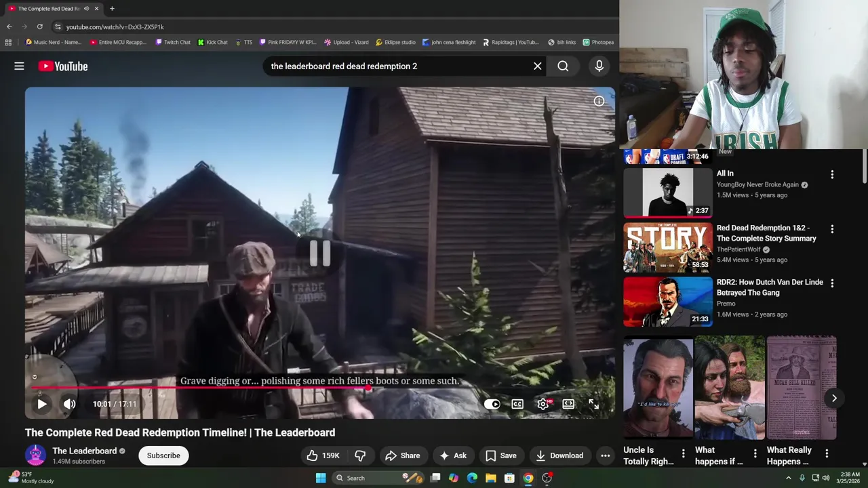Show hidden system tray icons
Viewport: 868px width, 488px height.
(x=788, y=478)
